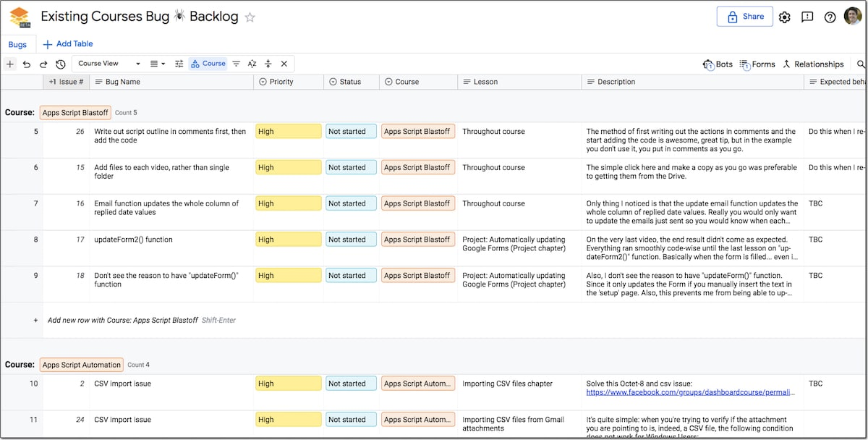868x440 pixels.
Task: Click the undo arrow in the toolbar
Action: point(27,64)
